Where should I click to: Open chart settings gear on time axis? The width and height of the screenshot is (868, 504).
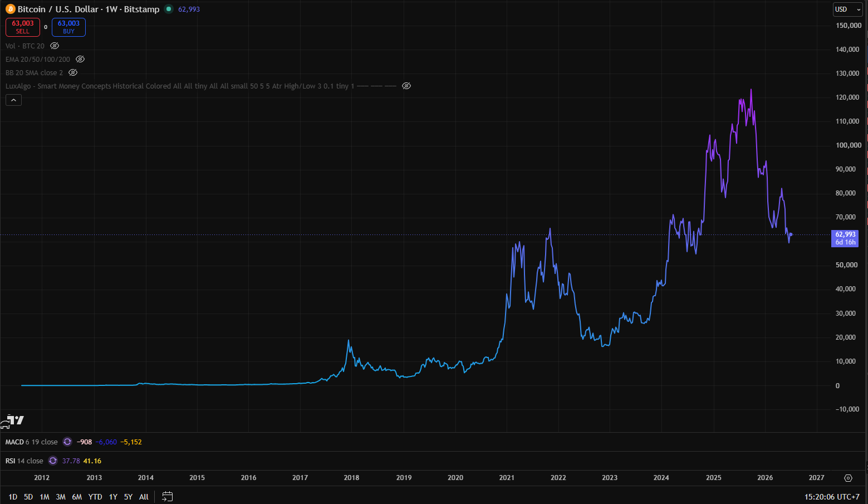848,478
